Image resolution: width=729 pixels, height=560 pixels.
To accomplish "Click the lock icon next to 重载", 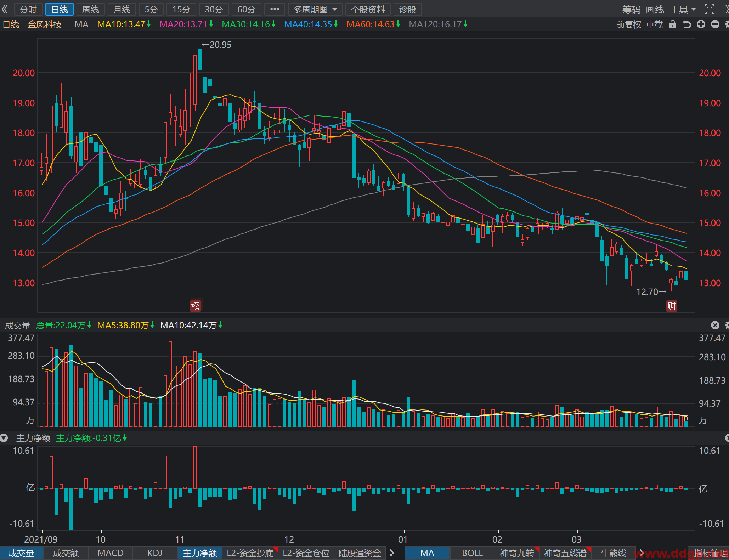I will pos(672,24).
